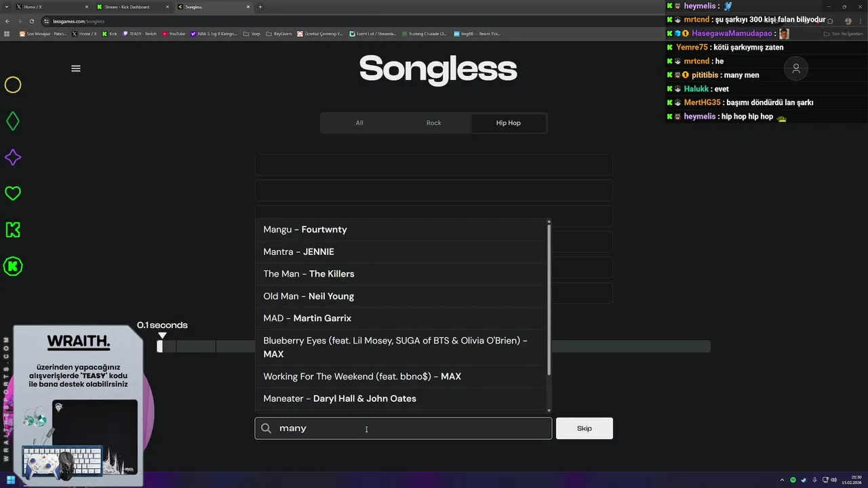Choose Blueberry Eyes - MAX suggestion
This screenshot has height=488, width=868.
[401, 347]
